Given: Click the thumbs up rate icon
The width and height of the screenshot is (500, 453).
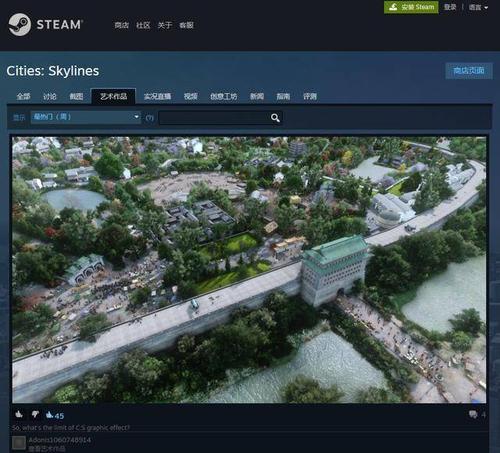Looking at the screenshot, I should click(x=19, y=414).
